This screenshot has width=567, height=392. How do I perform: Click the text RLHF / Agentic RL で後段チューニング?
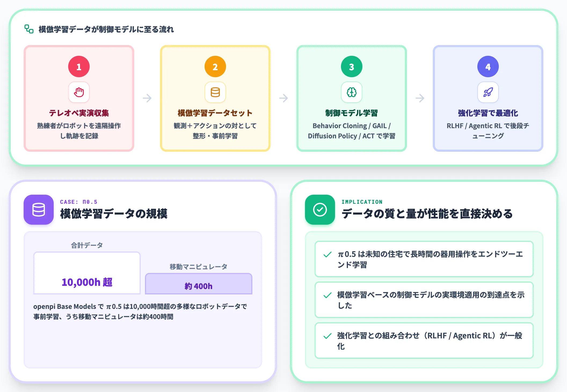[x=488, y=131]
